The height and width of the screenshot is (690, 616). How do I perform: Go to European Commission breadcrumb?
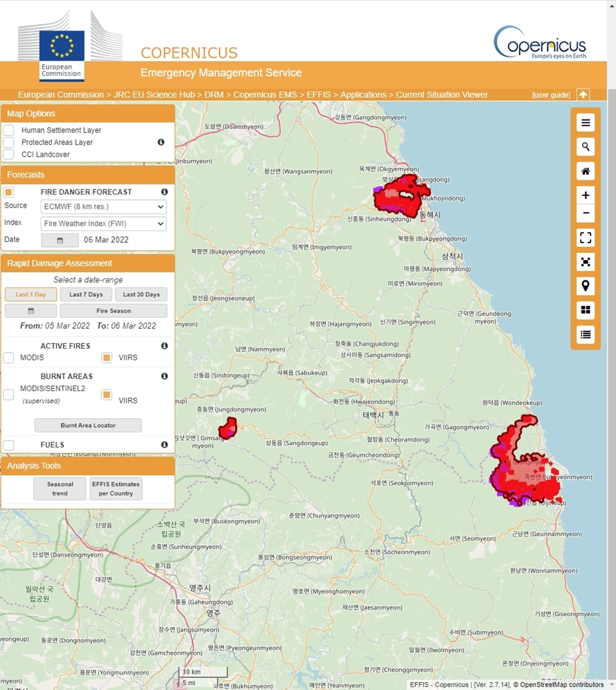(x=61, y=94)
